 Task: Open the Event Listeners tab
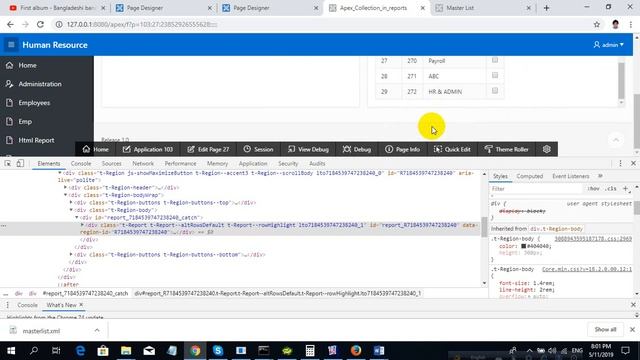571,176
